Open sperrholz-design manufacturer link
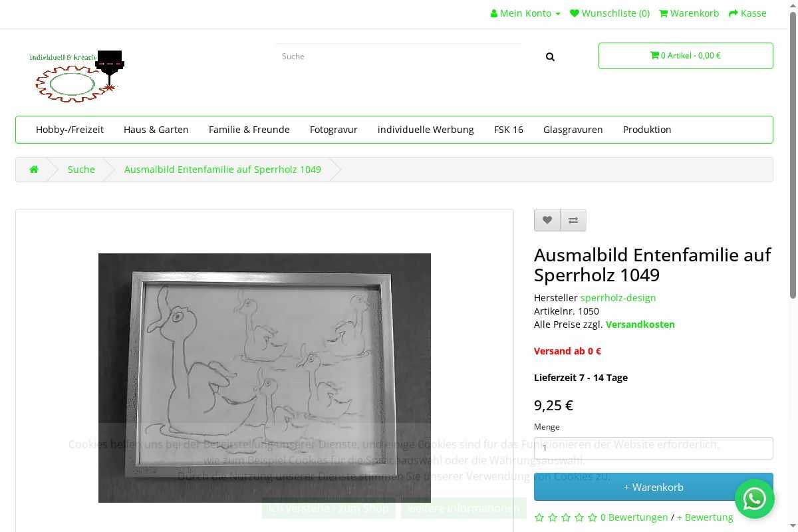This screenshot has width=798, height=532. pyautogui.click(x=618, y=298)
